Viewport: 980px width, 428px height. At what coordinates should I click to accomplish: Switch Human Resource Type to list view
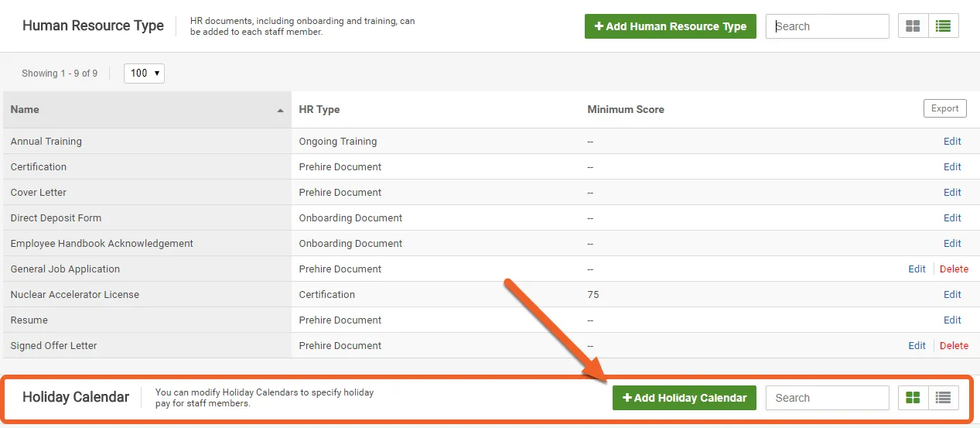943,26
